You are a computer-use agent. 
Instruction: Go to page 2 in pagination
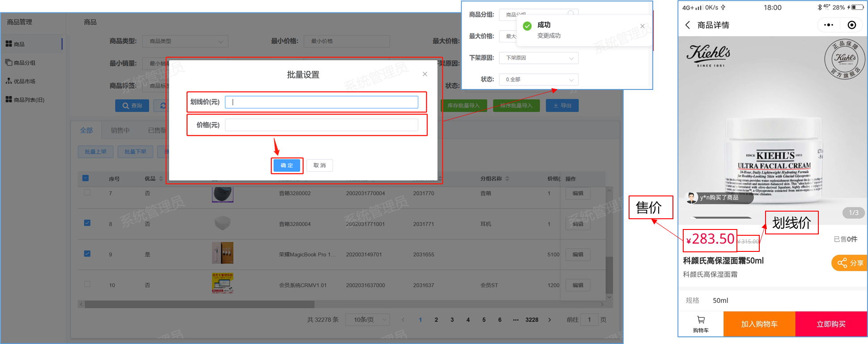click(x=436, y=320)
